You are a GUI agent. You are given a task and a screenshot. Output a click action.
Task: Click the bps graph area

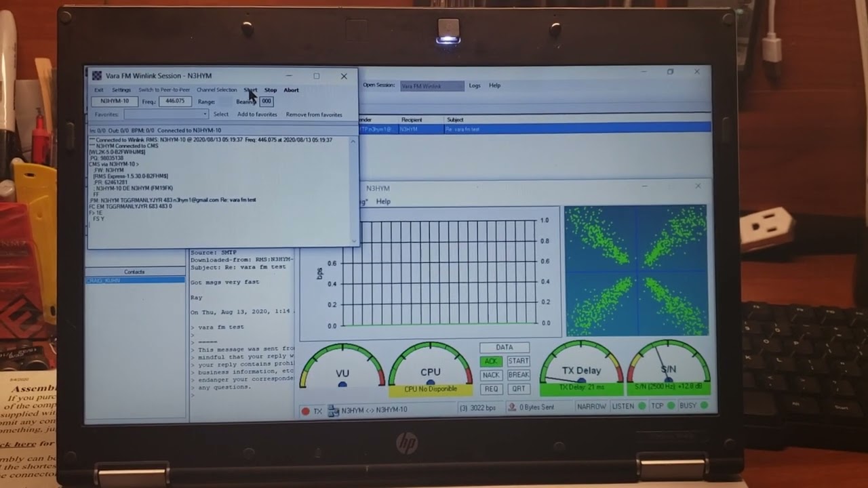[439, 273]
